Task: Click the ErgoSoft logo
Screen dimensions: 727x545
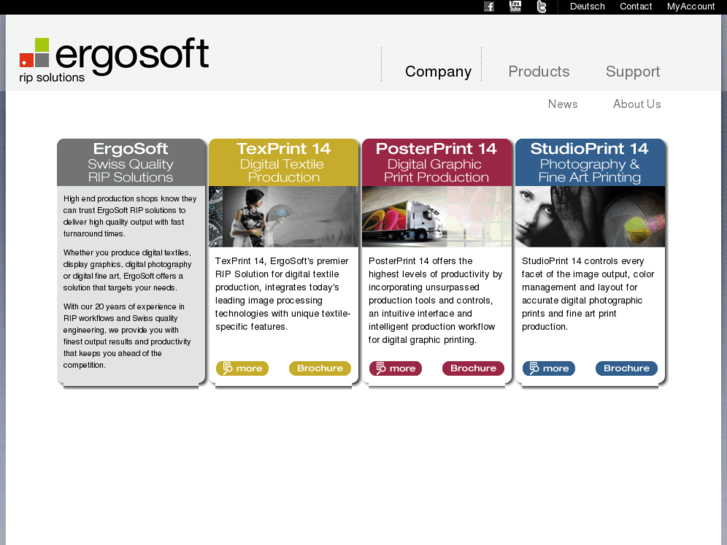Action: point(114,60)
